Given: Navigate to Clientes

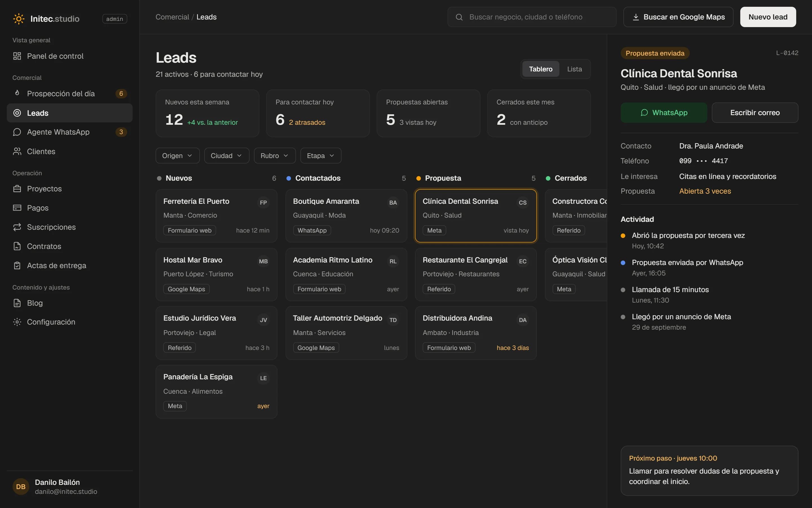Looking at the screenshot, I should pyautogui.click(x=69, y=152).
